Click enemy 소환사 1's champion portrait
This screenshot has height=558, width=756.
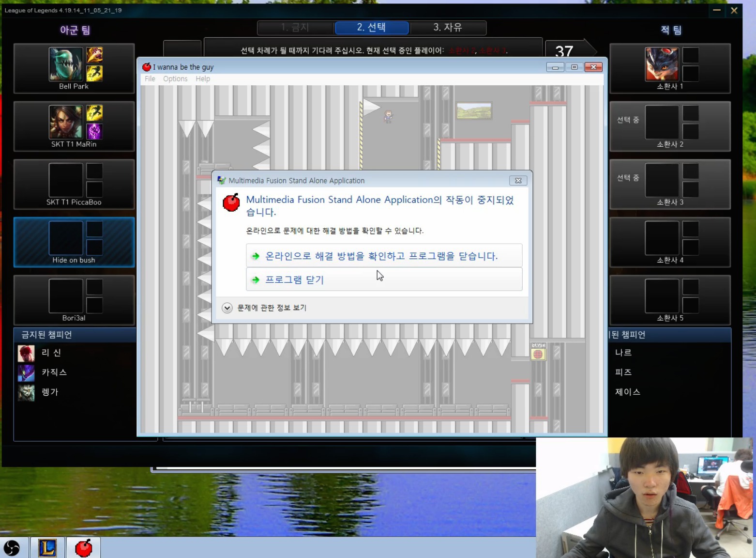point(662,64)
